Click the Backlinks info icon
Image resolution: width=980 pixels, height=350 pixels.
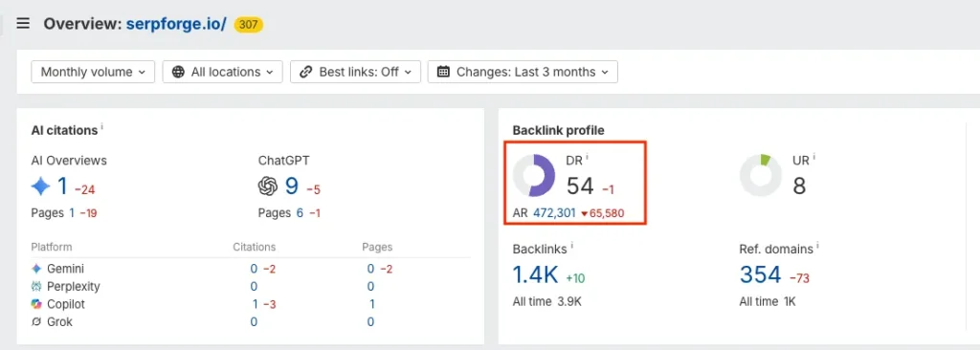572,247
